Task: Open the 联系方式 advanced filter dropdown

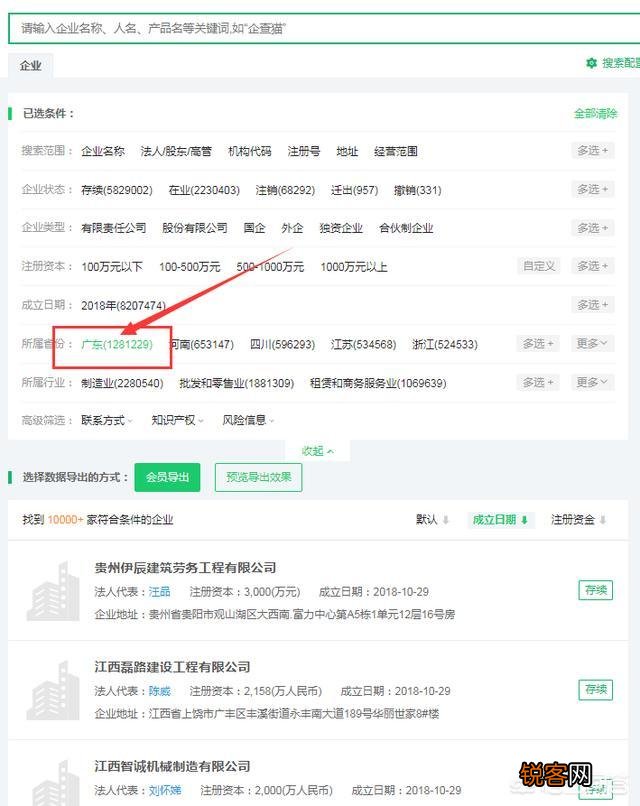Action: [107, 421]
